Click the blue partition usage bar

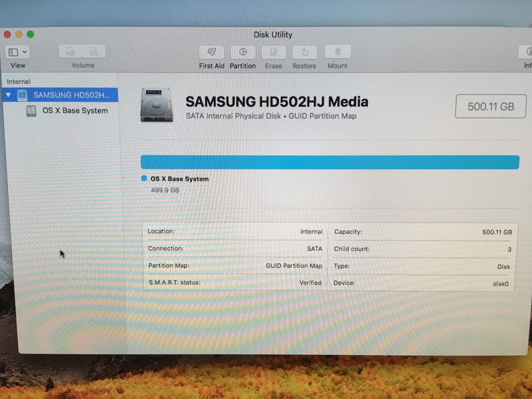[x=330, y=162]
